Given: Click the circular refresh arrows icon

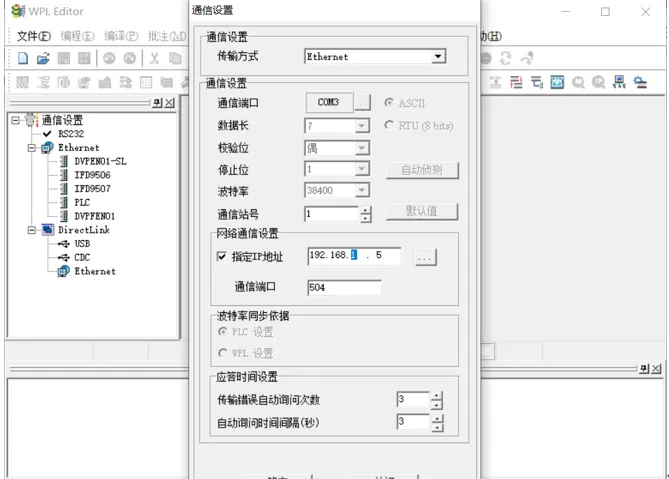Looking at the screenshot, I should [506, 58].
